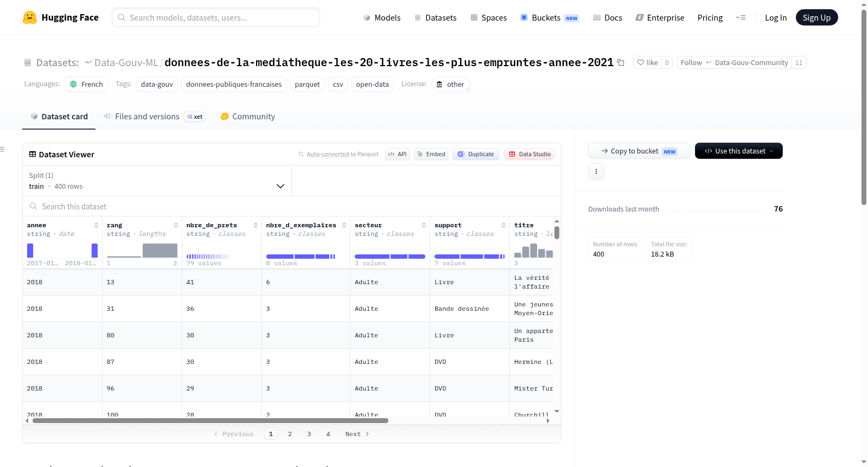Click the page vertical scrollbar thumb

[x=864, y=107]
